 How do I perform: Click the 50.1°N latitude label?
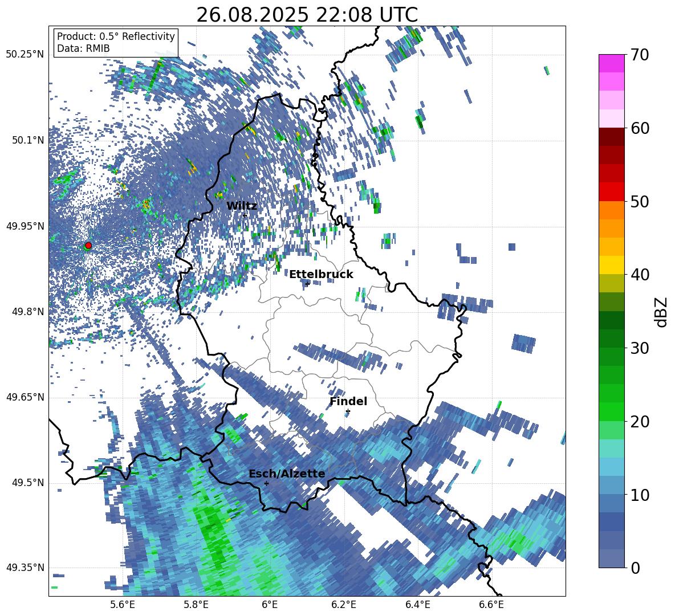click(x=29, y=140)
